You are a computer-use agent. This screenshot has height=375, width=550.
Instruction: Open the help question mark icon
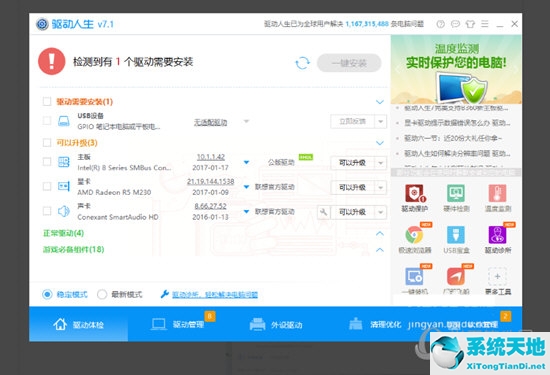441,24
